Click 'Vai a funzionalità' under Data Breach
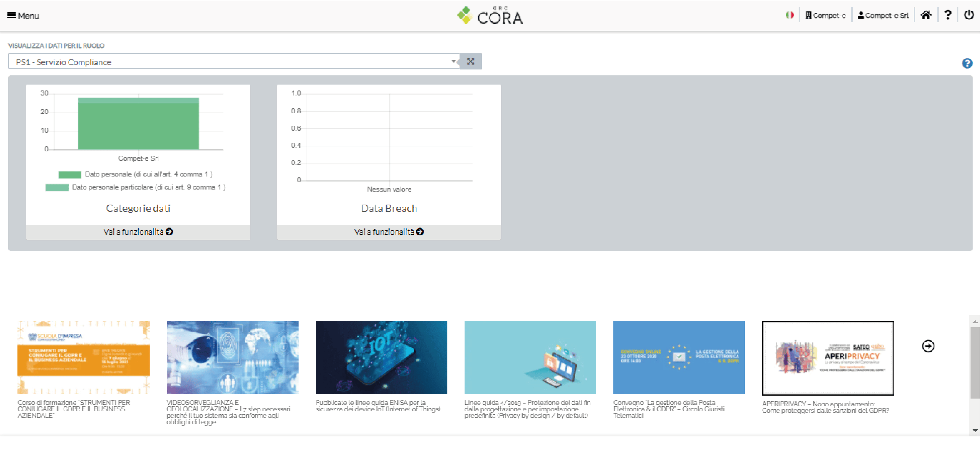 (x=389, y=232)
